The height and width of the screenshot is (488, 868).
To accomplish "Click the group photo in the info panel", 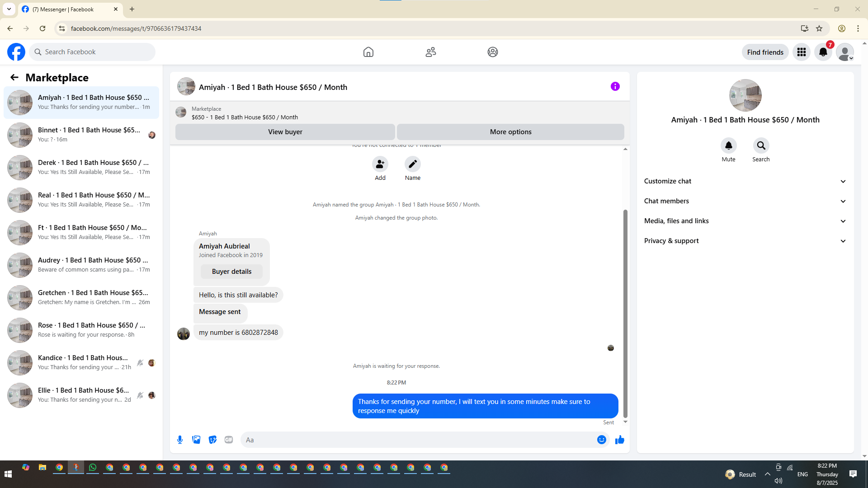I will pos(745,95).
